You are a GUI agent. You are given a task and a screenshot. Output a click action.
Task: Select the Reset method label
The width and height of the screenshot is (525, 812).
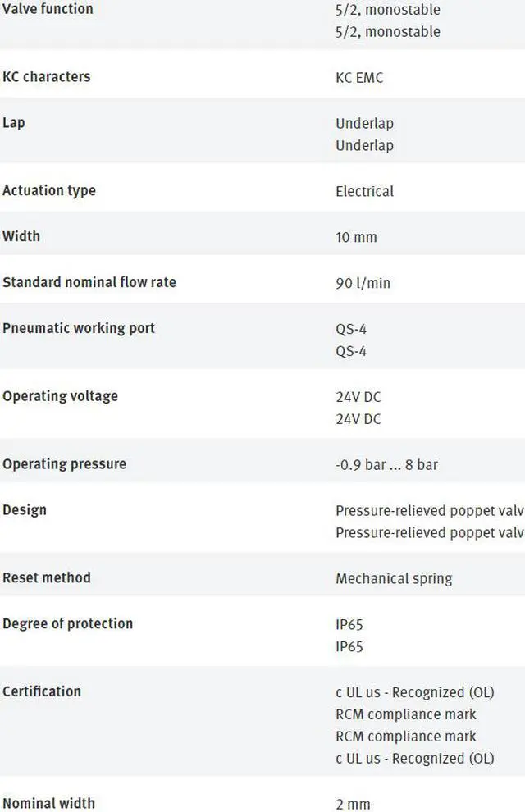[47, 577]
